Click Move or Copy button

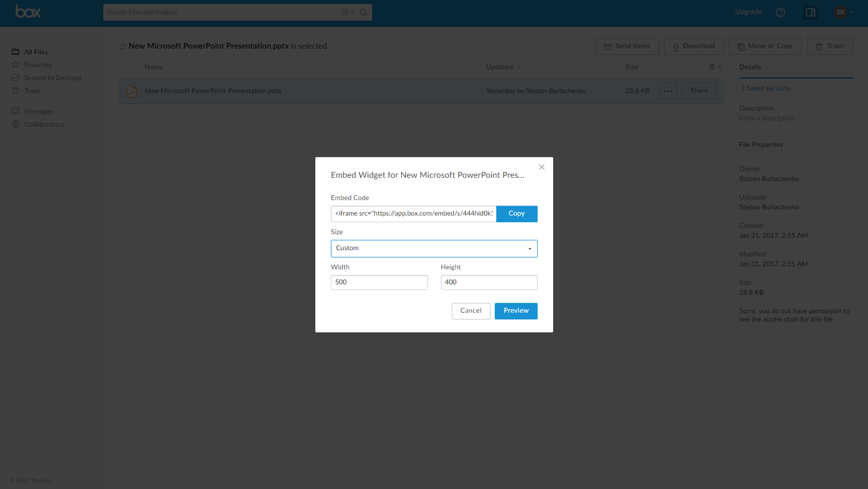pyautogui.click(x=765, y=47)
